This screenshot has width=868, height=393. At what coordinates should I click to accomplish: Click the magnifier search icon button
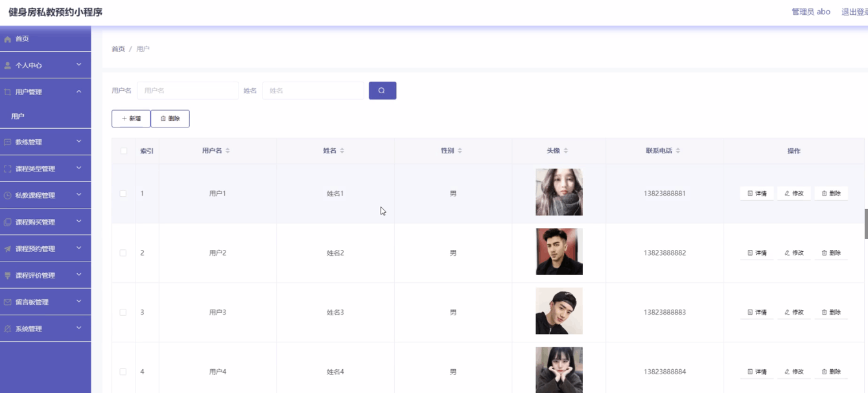pos(382,91)
